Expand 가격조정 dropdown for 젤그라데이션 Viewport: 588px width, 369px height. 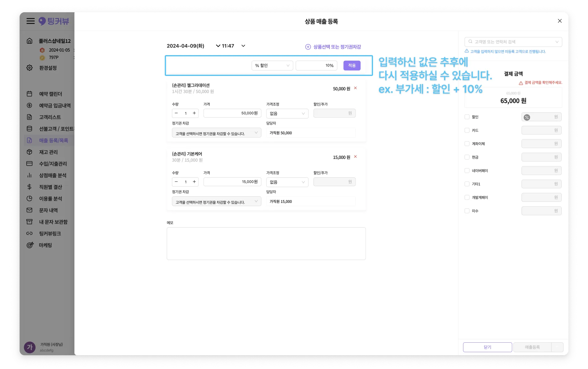287,113
